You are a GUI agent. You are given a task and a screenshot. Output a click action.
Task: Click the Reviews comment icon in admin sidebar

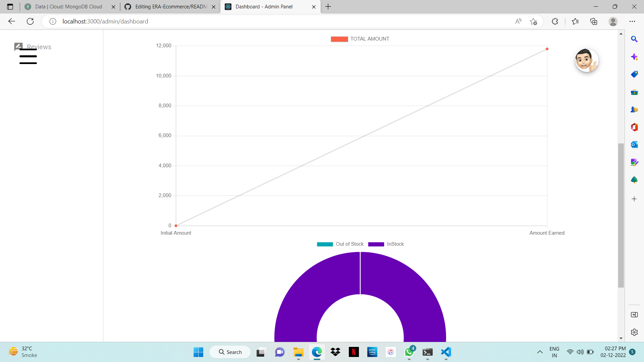pos(18,46)
